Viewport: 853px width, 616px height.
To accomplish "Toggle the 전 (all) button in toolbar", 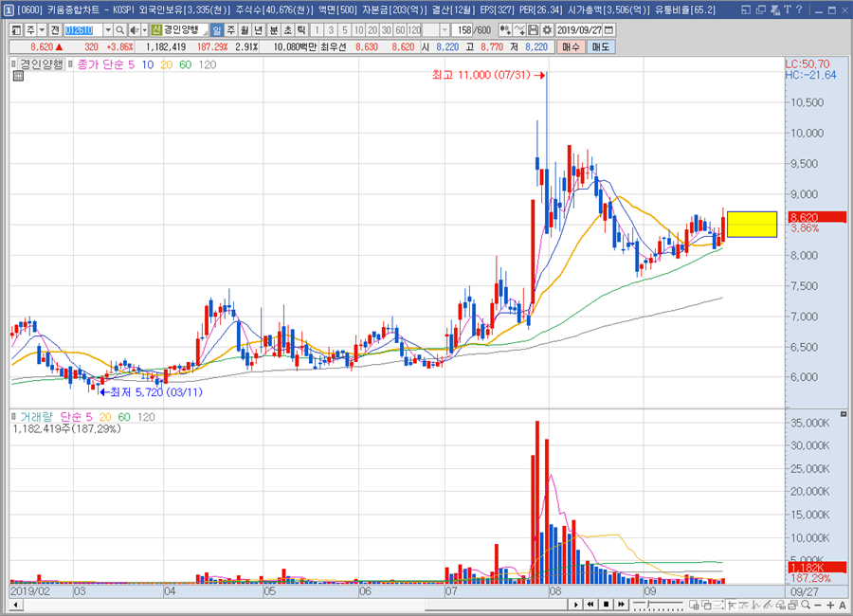I will (55, 30).
